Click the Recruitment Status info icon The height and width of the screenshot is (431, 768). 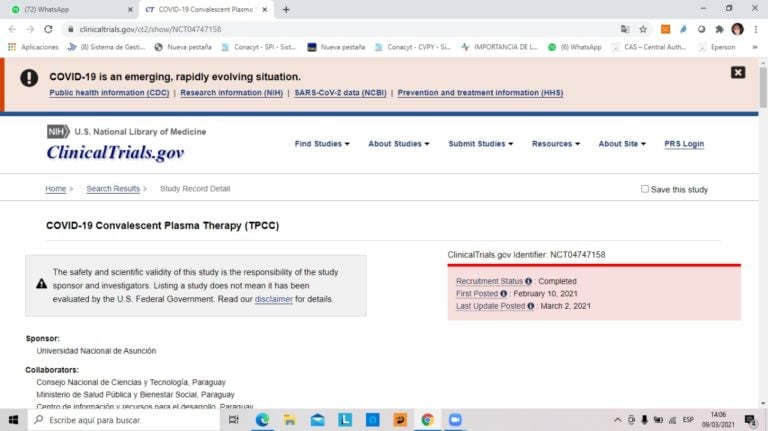point(528,281)
